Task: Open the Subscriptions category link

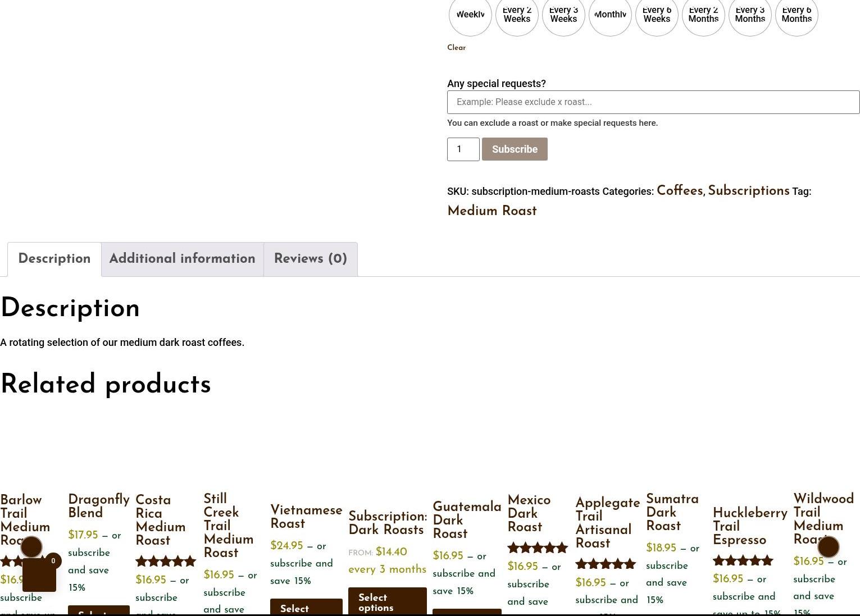Action: 748,191
